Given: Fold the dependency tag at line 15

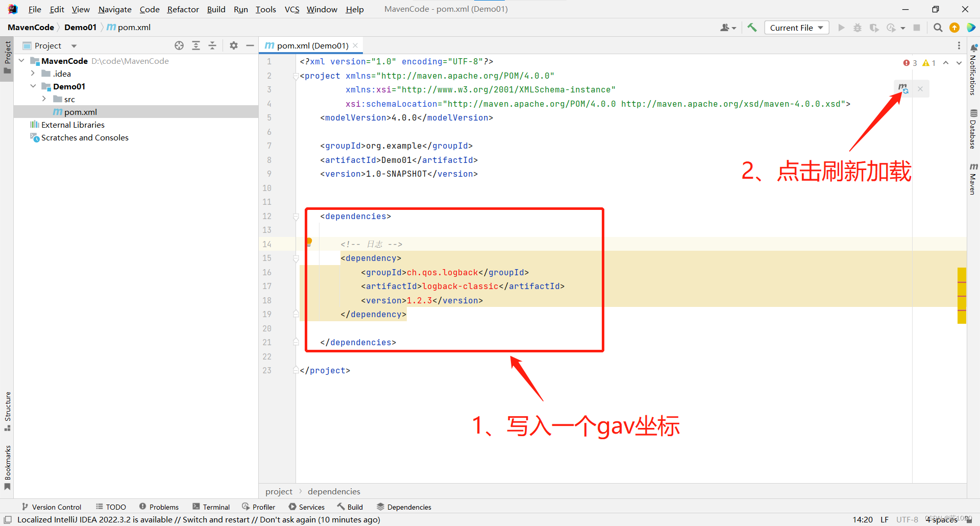Looking at the screenshot, I should pyautogui.click(x=296, y=258).
